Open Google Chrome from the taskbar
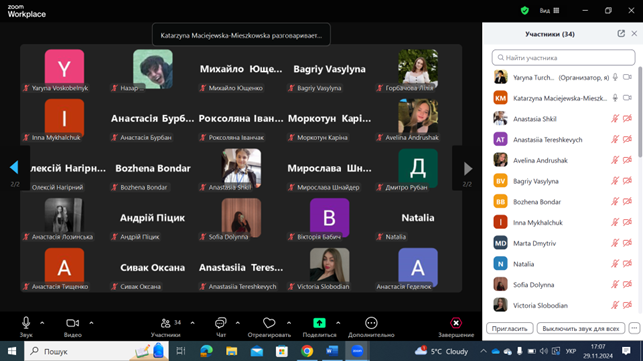The image size is (643, 361). [307, 351]
